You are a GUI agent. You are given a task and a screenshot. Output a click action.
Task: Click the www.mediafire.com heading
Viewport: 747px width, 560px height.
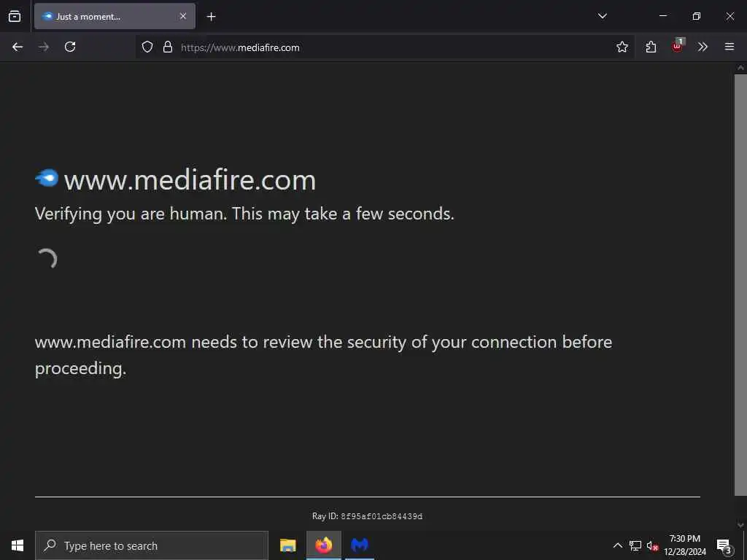(190, 180)
